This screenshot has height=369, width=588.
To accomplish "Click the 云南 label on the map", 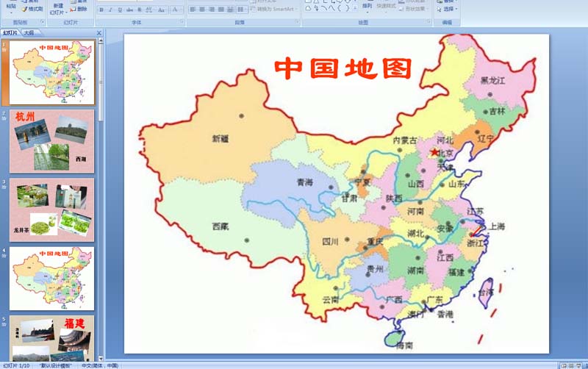I will (331, 300).
